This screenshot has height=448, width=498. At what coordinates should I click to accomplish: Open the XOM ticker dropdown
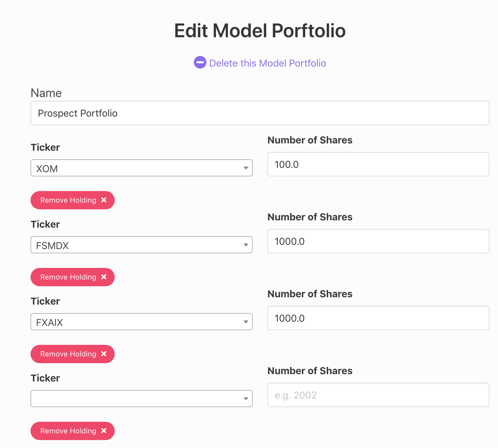pos(141,168)
